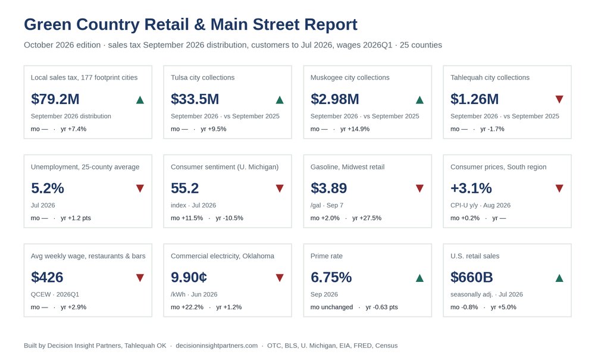Click the 'mo +22.2%' electricity change
The width and height of the screenshot is (595, 364).
[187, 307]
